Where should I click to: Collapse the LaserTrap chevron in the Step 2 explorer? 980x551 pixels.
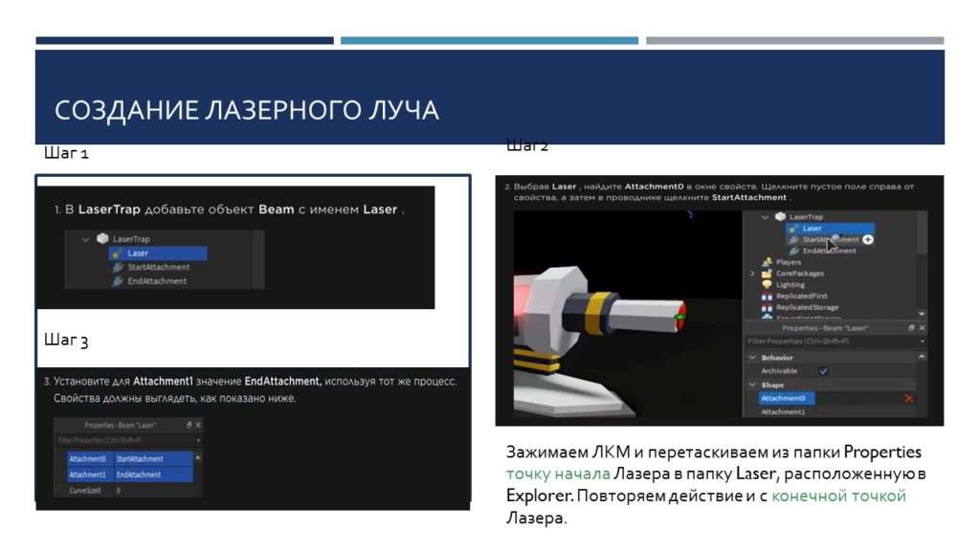click(x=765, y=217)
